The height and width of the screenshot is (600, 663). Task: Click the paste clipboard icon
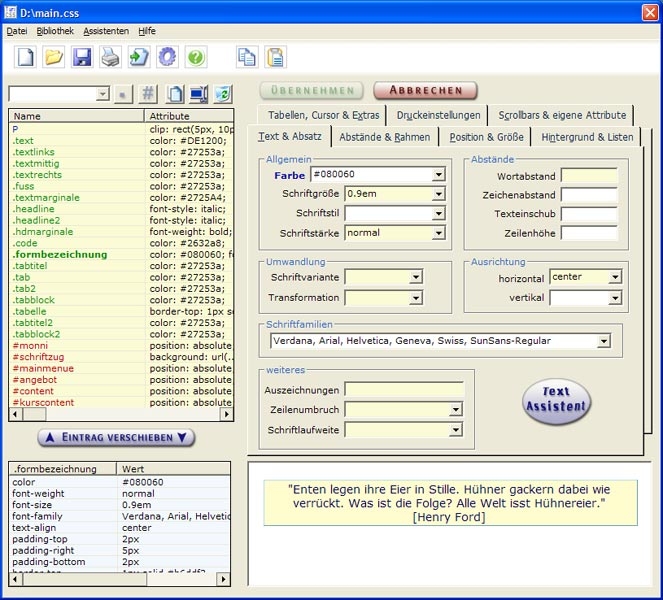(x=274, y=57)
